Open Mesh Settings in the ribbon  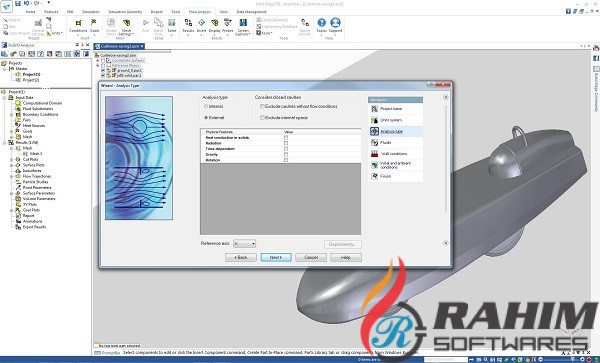click(126, 27)
